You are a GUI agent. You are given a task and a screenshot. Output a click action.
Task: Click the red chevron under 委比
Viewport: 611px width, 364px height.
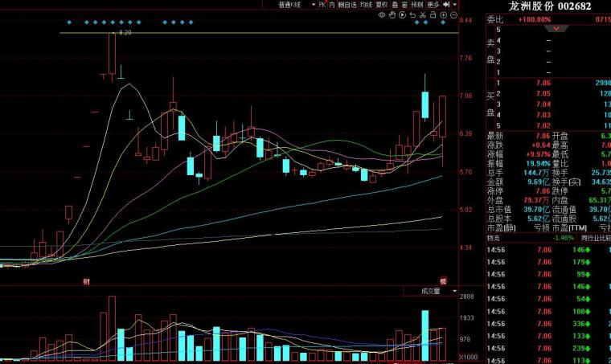tap(556, 29)
